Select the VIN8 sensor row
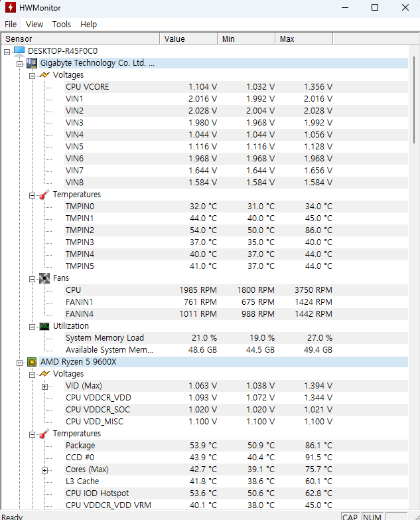The width and height of the screenshot is (420, 520). 236,183
